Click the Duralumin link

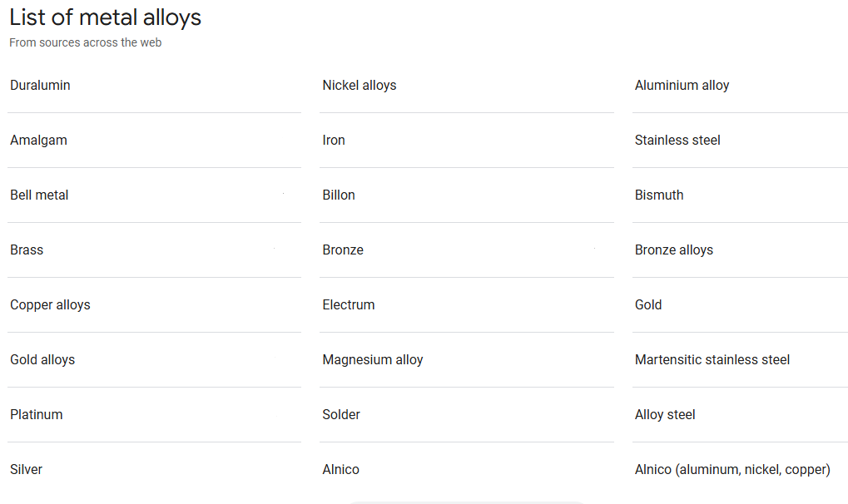pos(40,85)
